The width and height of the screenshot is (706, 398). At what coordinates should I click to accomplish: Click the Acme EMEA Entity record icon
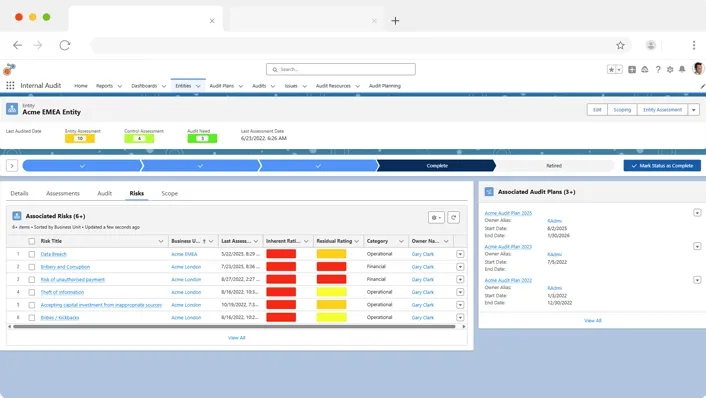12,109
